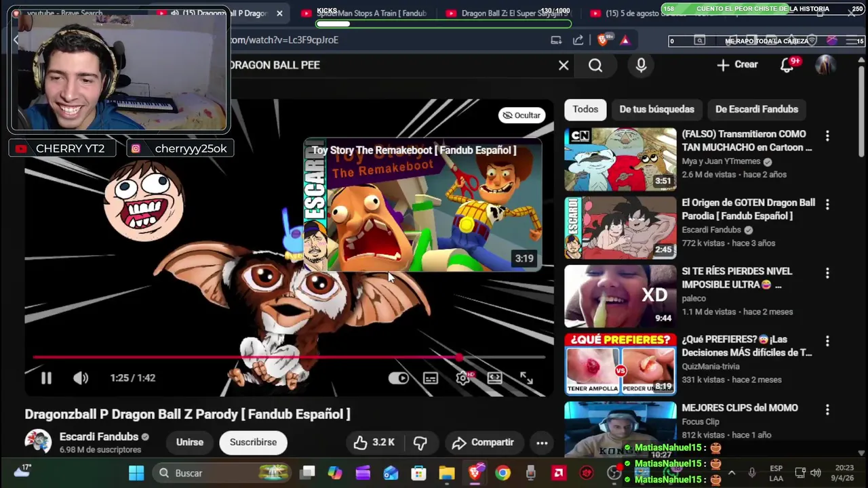Select the Todos filter chip
The image size is (868, 488).
click(x=585, y=109)
